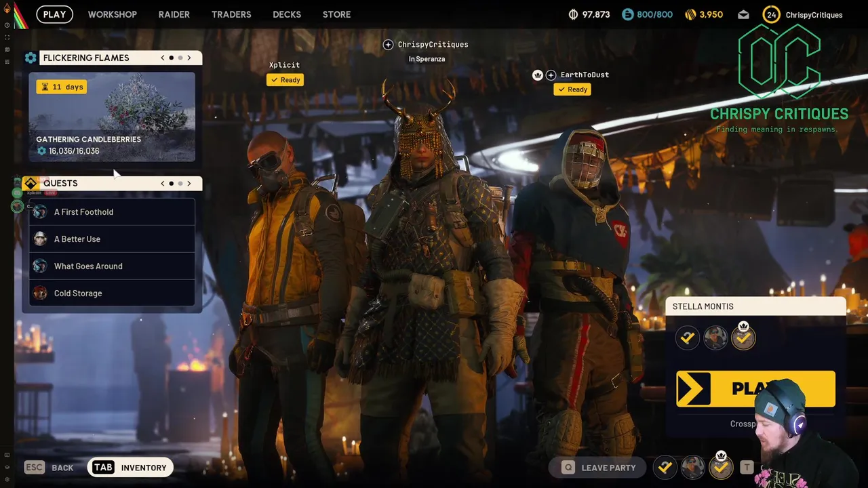Screen dimensions: 868x488
Task: Open the A First Foothold quest
Action: 112,212
